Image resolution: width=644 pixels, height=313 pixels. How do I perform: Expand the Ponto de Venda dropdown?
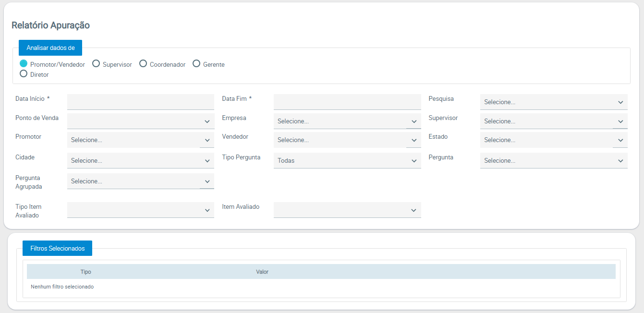(140, 121)
